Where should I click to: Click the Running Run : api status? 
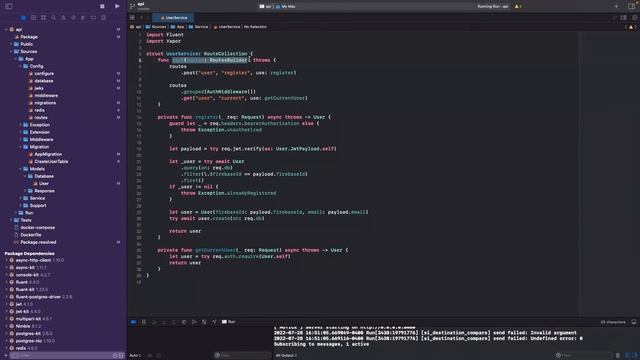493,7
